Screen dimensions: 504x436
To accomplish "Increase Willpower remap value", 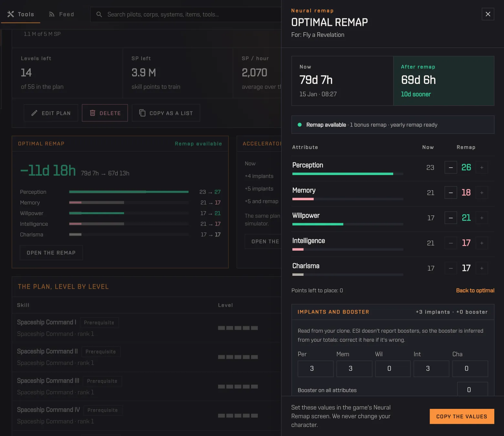I will point(482,218).
